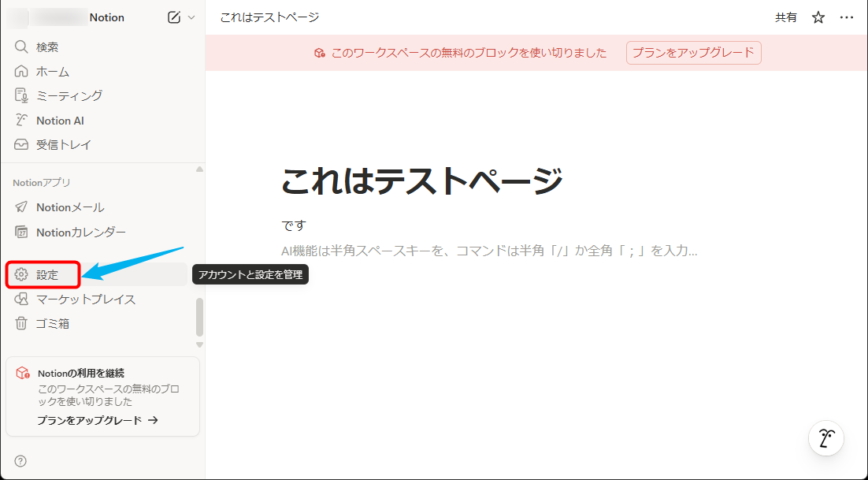Click the new page compose icon
This screenshot has height=480, width=868.
pyautogui.click(x=174, y=17)
